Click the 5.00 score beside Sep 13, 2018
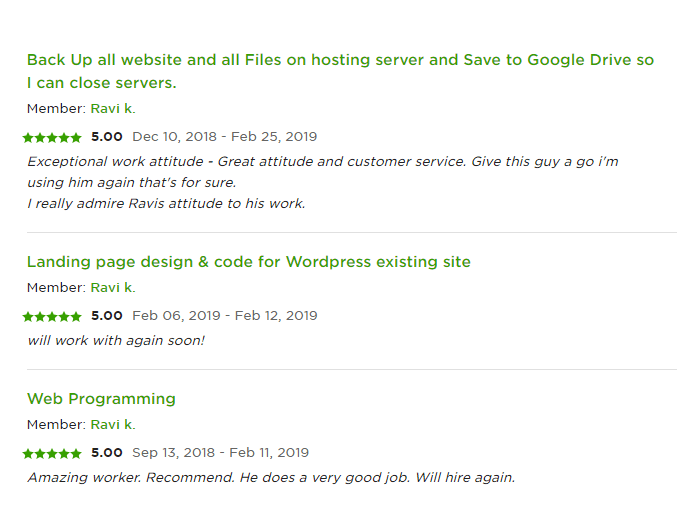677x531 pixels. (107, 453)
